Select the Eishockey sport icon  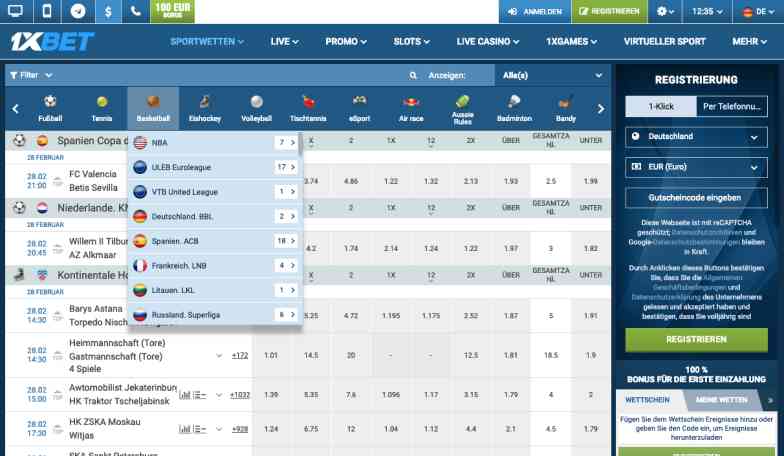pyautogui.click(x=205, y=108)
